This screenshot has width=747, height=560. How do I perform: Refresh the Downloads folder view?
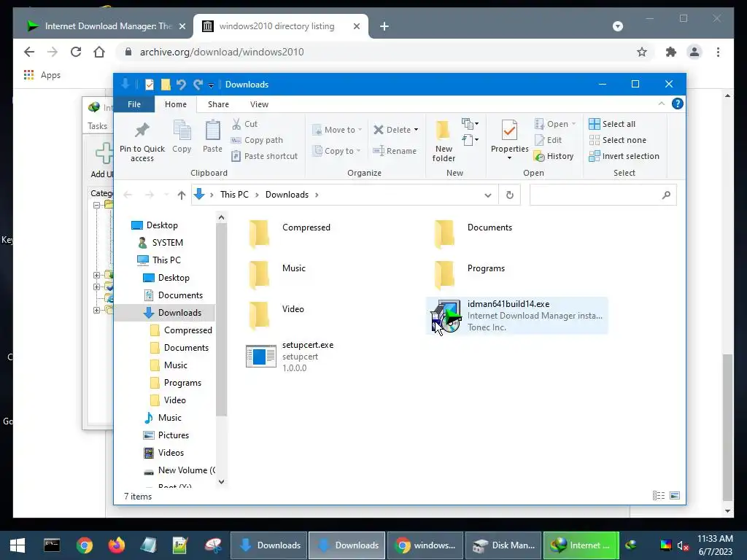tap(510, 195)
